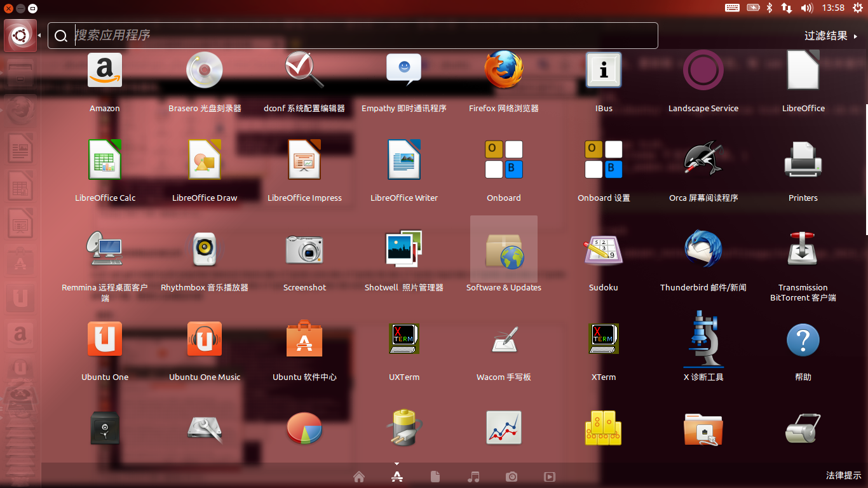Launch Thunderbird mail client
Viewport: 868px width, 488px height.
(703, 249)
